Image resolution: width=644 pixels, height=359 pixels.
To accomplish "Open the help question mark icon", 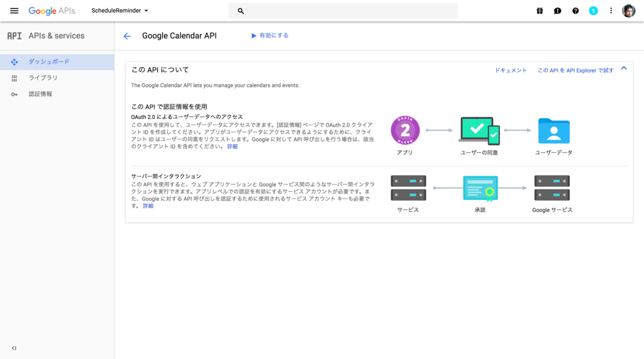I will [x=575, y=11].
